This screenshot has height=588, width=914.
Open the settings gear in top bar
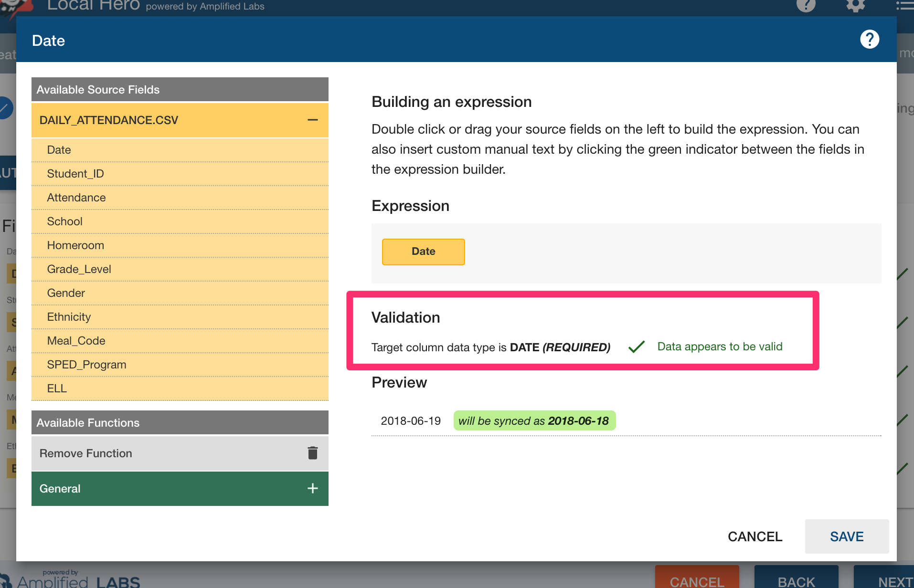click(855, 6)
